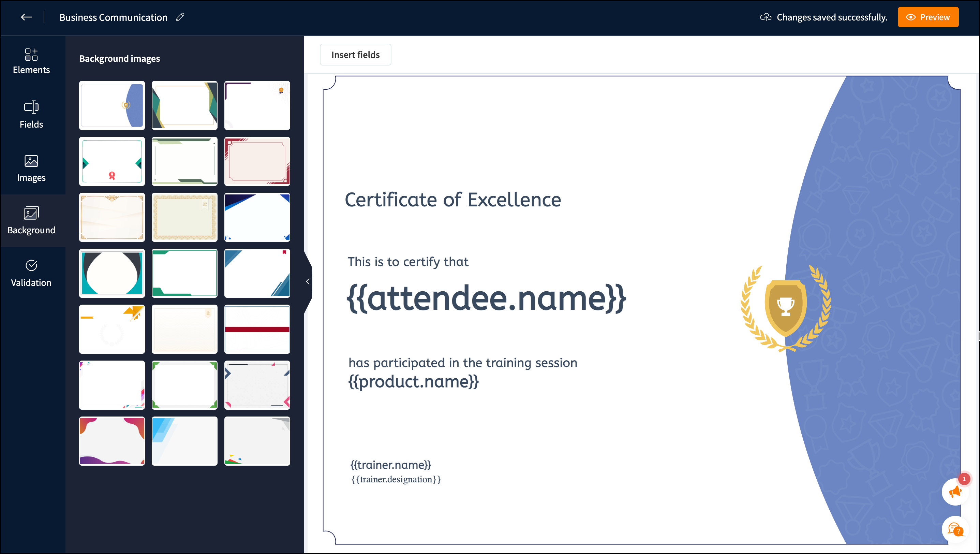
Task: Open the Fields panel
Action: (x=31, y=114)
